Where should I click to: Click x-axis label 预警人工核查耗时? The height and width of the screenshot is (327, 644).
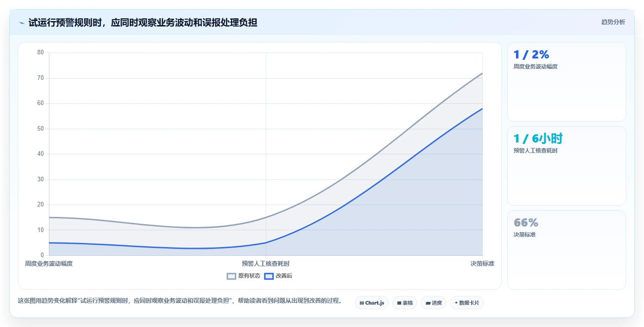(x=266, y=264)
